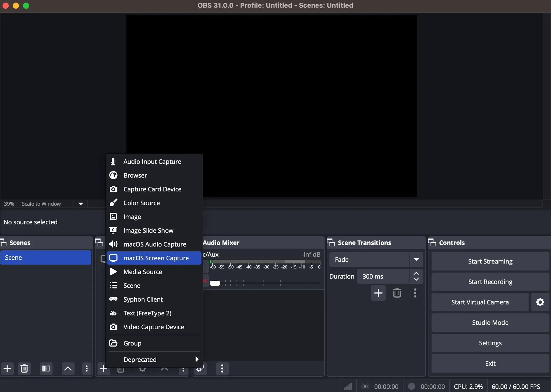Choose Video Capture Device source
The image size is (551, 392).
pyautogui.click(x=154, y=327)
